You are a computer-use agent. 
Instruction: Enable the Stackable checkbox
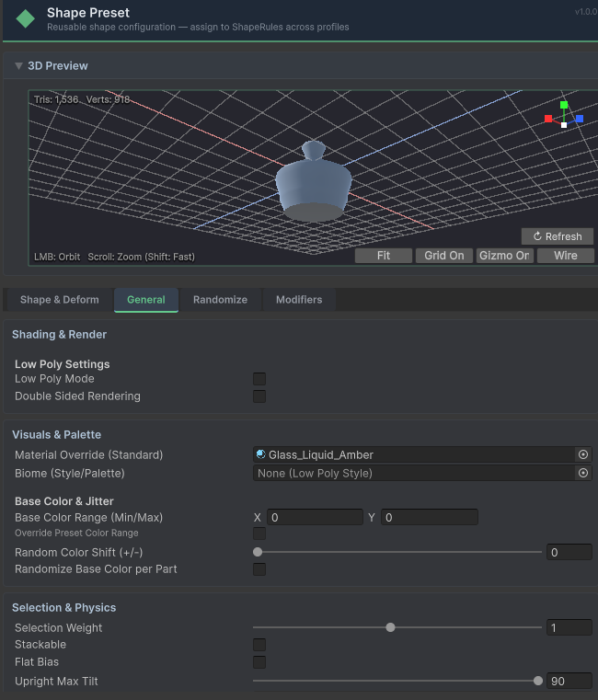(x=259, y=645)
